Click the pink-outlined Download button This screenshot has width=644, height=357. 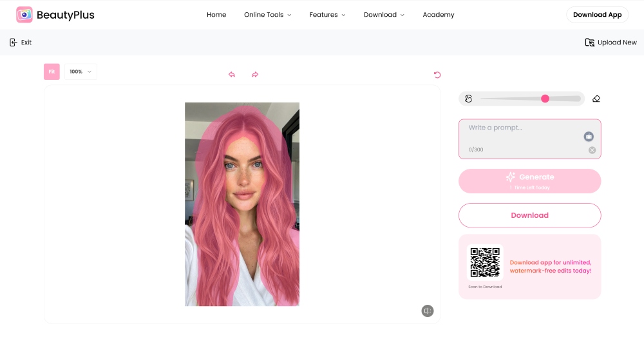(529, 215)
